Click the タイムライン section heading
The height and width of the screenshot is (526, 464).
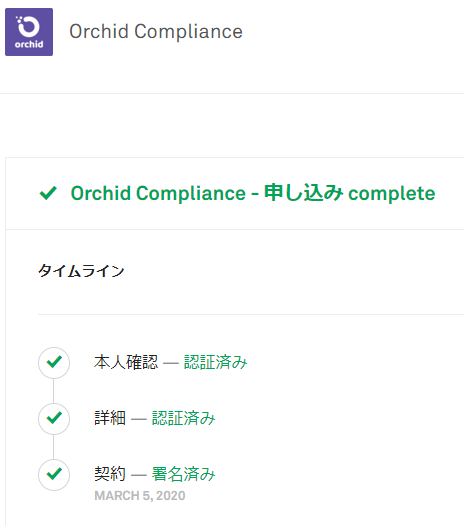[x=81, y=270]
